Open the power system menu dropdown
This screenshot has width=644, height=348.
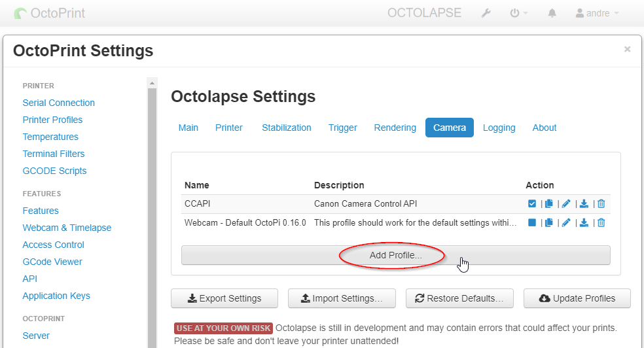pyautogui.click(x=519, y=13)
